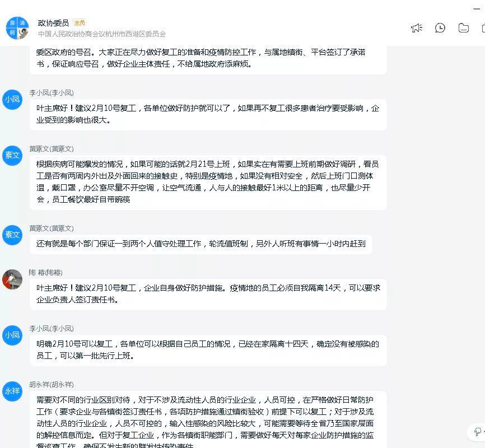
Task: Open chat history clock icon
Action: tap(440, 28)
